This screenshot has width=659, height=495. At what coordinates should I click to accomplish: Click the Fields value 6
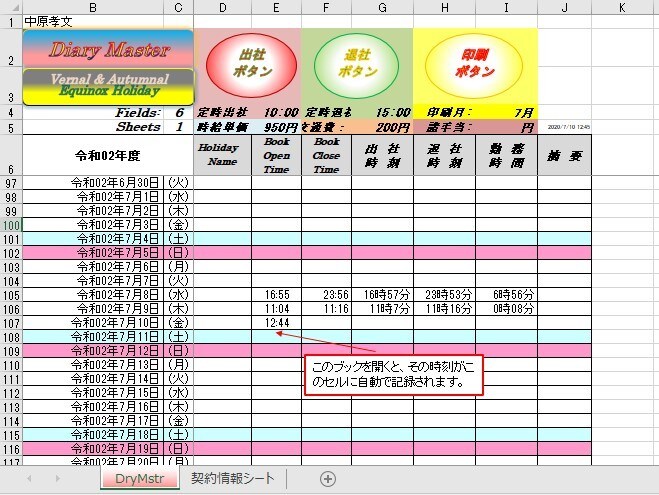click(179, 112)
